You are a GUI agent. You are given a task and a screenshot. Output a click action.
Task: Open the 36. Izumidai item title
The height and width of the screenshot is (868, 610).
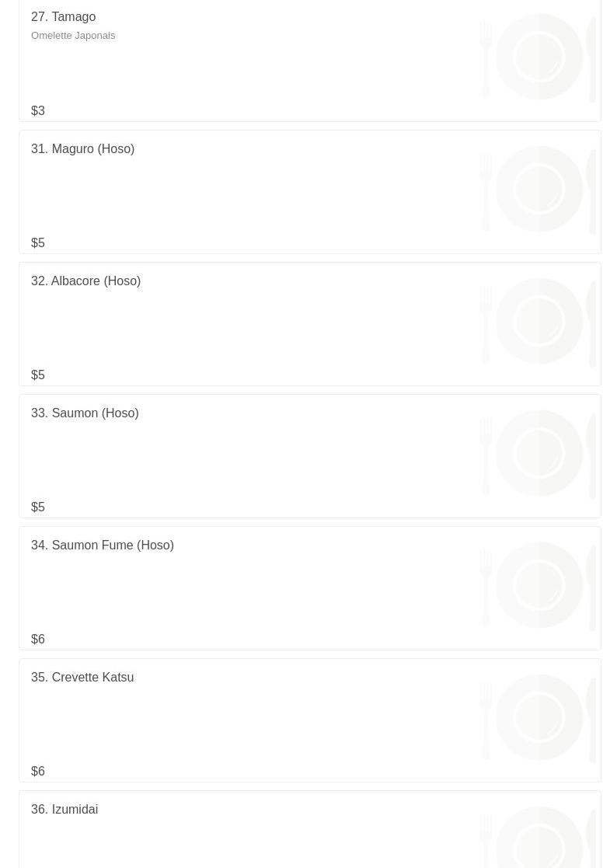click(64, 809)
